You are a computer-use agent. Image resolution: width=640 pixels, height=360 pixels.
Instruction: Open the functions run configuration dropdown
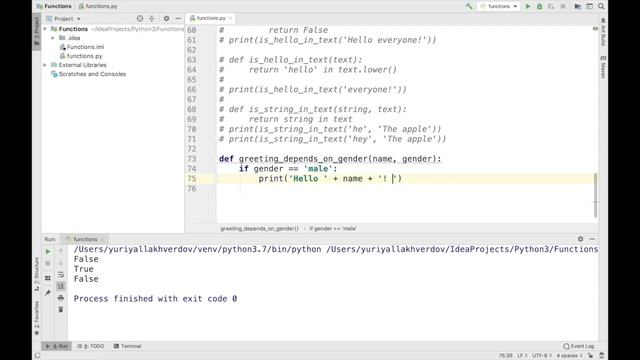click(499, 6)
